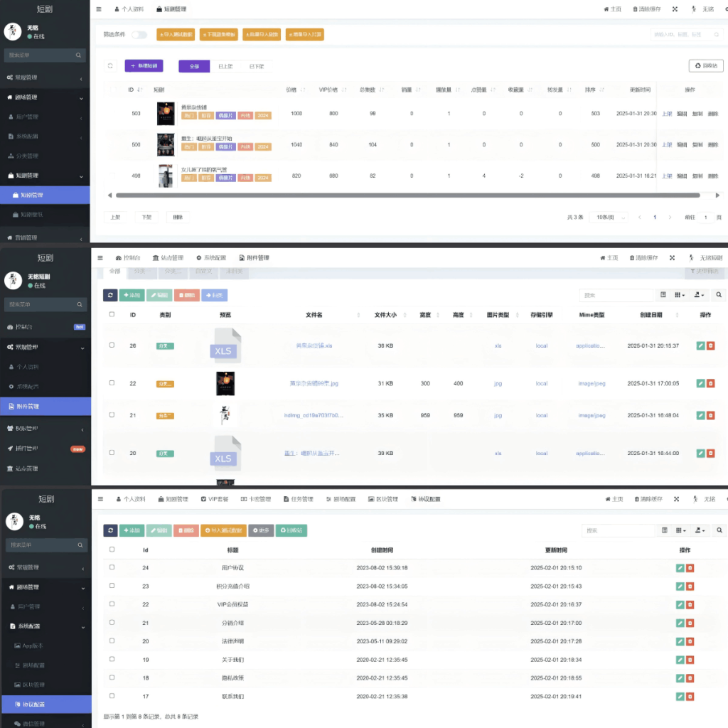The height and width of the screenshot is (728, 728).
Task: Click the edit icon for 用户协议 row
Action: click(x=680, y=568)
